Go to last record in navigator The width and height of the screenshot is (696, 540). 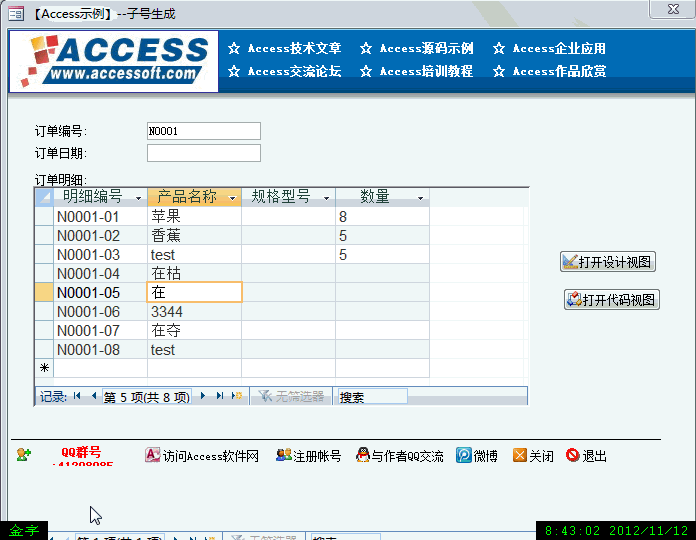coord(220,396)
